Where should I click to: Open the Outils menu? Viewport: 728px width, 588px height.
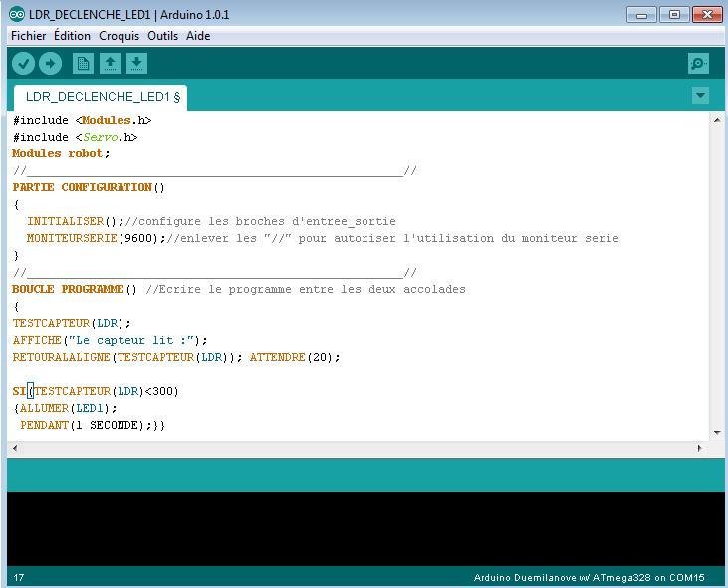[x=162, y=36]
